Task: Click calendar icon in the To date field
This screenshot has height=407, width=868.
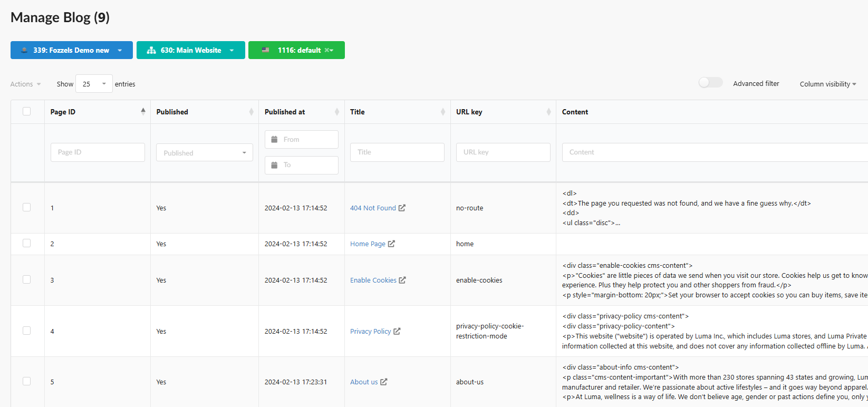Action: pos(274,165)
